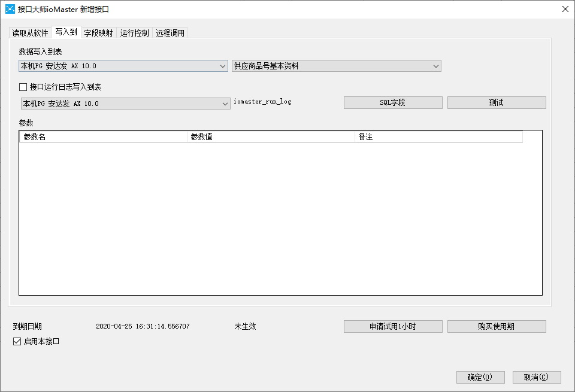Open the log database dropdown below checkbox
The image size is (575, 392).
(125, 104)
